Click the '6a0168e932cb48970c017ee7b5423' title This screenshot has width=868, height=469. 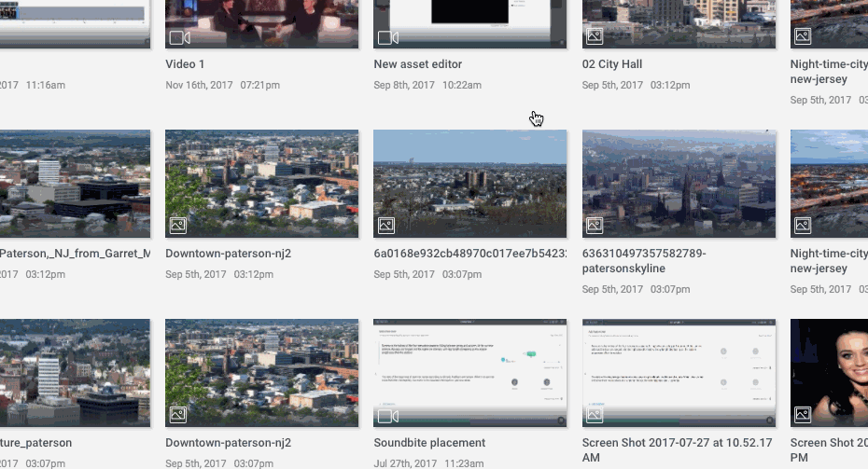pyautogui.click(x=470, y=254)
